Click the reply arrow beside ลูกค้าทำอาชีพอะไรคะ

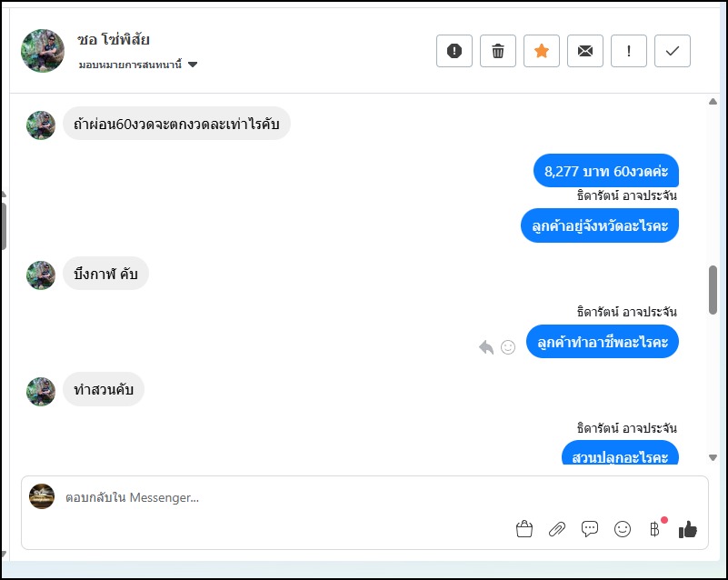coord(486,346)
